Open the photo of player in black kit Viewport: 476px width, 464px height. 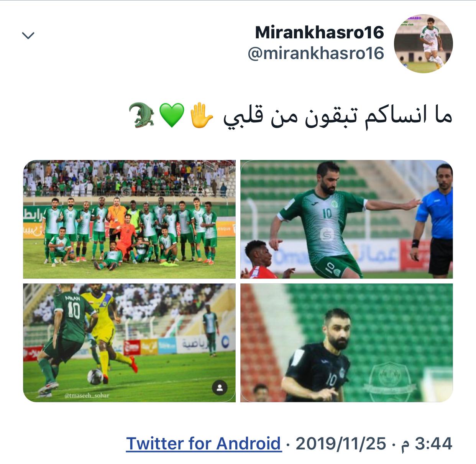(x=346, y=343)
